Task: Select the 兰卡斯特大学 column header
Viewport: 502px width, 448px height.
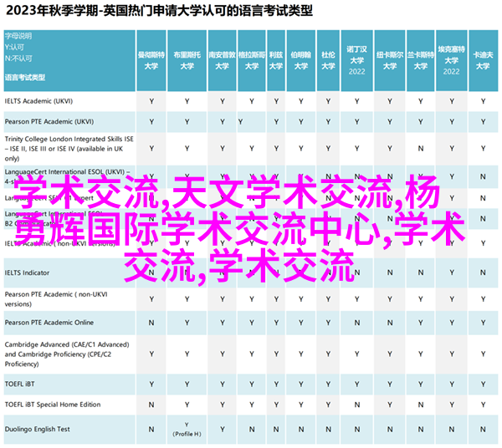Action: click(x=420, y=60)
